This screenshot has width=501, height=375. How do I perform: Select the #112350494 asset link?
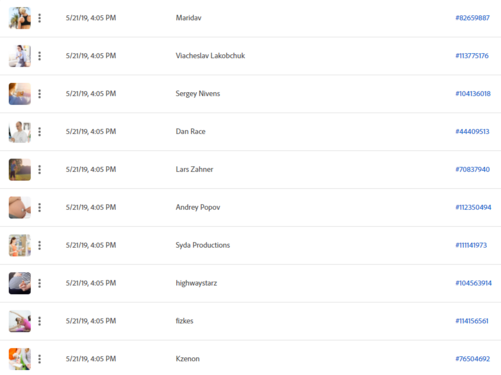pyautogui.click(x=473, y=207)
